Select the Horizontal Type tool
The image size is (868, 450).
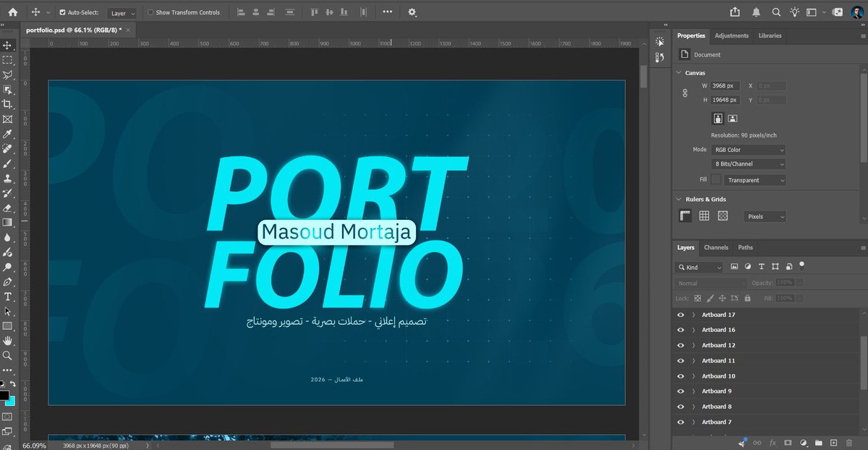point(7,297)
